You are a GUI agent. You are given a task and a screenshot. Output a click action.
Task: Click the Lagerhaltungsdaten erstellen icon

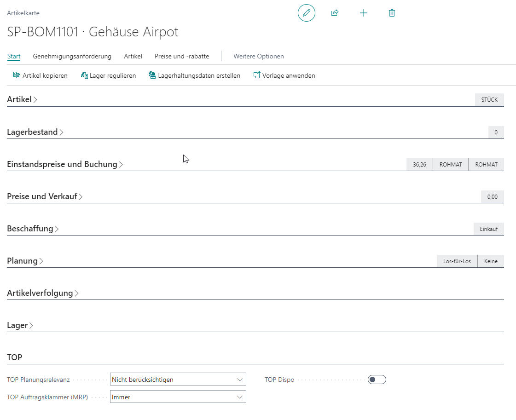pos(152,75)
